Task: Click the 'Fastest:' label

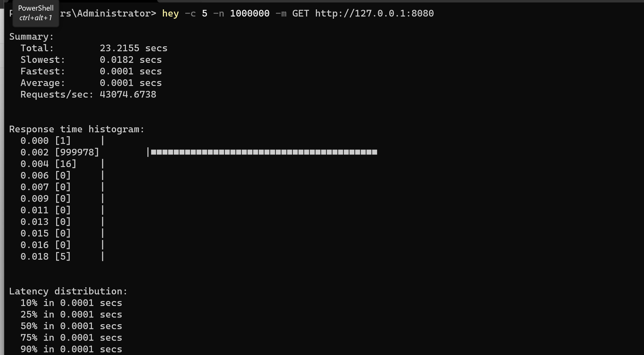Action: pos(43,71)
